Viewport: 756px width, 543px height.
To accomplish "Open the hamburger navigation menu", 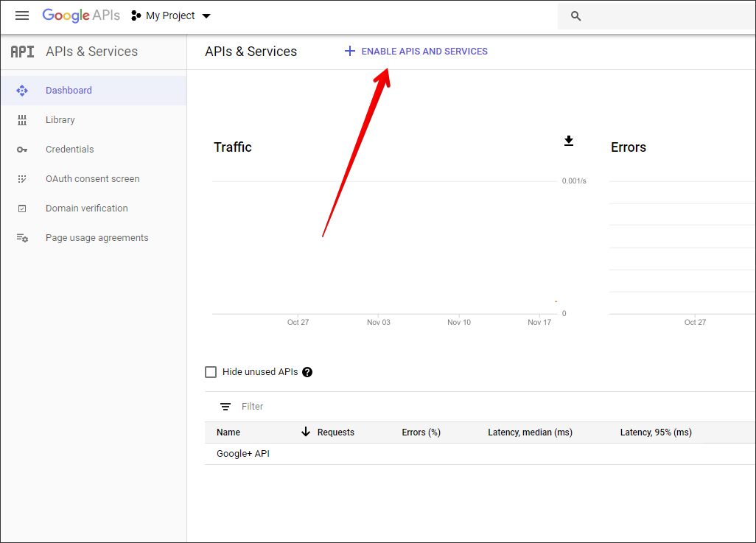I will click(22, 16).
